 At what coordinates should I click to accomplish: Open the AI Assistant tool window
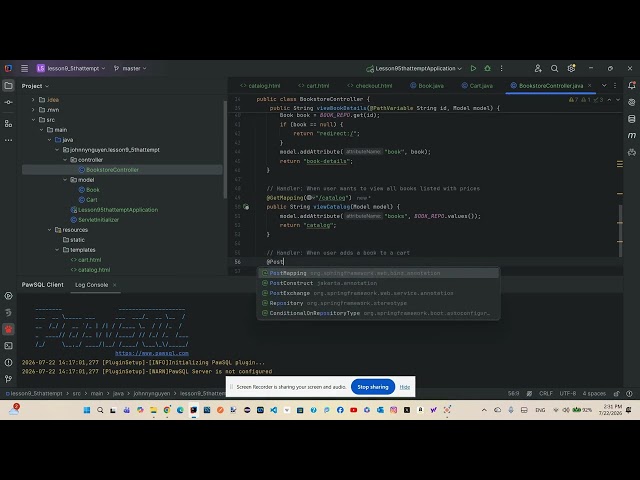pyautogui.click(x=631, y=102)
